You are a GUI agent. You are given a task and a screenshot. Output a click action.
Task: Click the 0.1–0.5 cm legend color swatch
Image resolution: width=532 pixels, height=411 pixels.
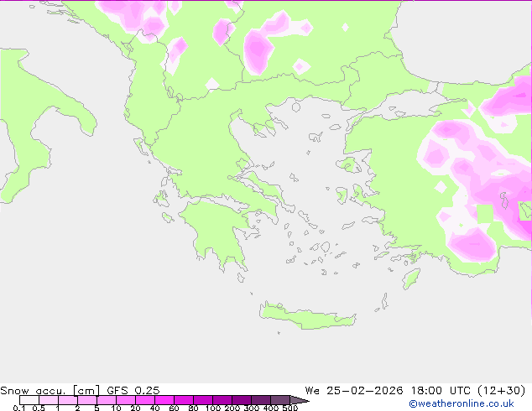pyautogui.click(x=29, y=400)
